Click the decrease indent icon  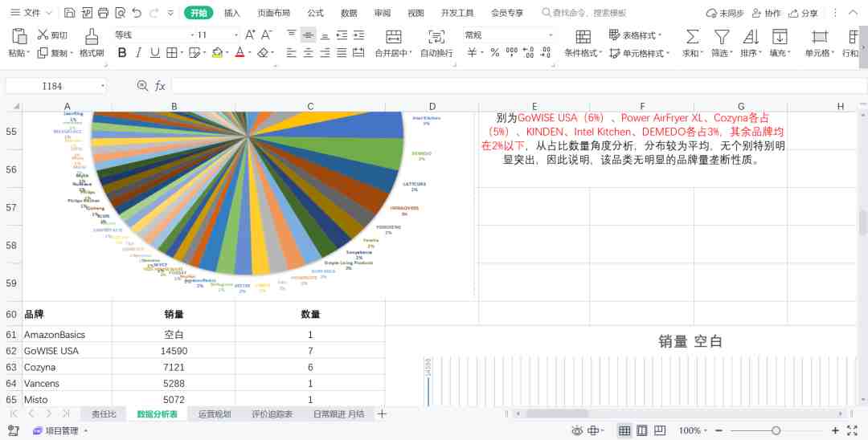342,35
